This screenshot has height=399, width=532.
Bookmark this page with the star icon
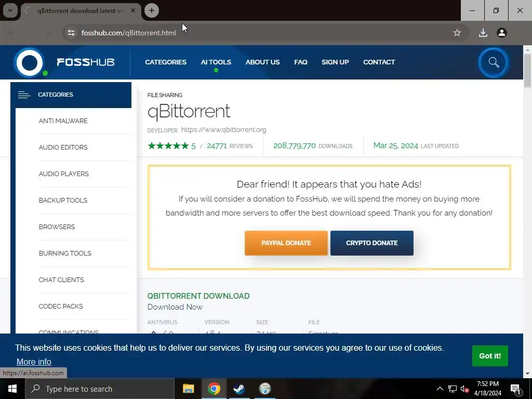[457, 33]
